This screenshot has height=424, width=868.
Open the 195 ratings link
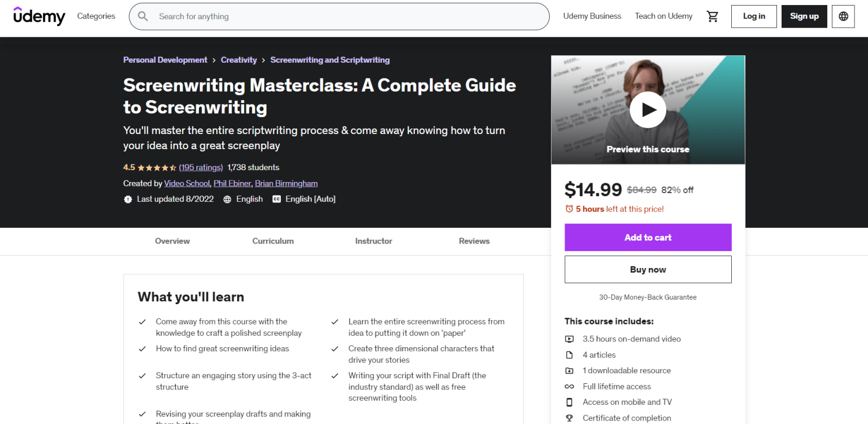pyautogui.click(x=201, y=167)
